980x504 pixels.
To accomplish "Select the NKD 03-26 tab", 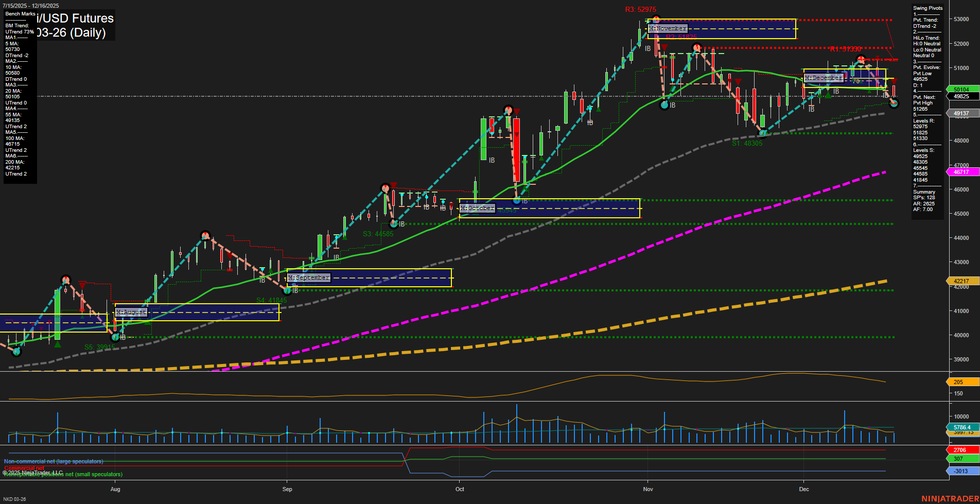I will click(x=15, y=499).
